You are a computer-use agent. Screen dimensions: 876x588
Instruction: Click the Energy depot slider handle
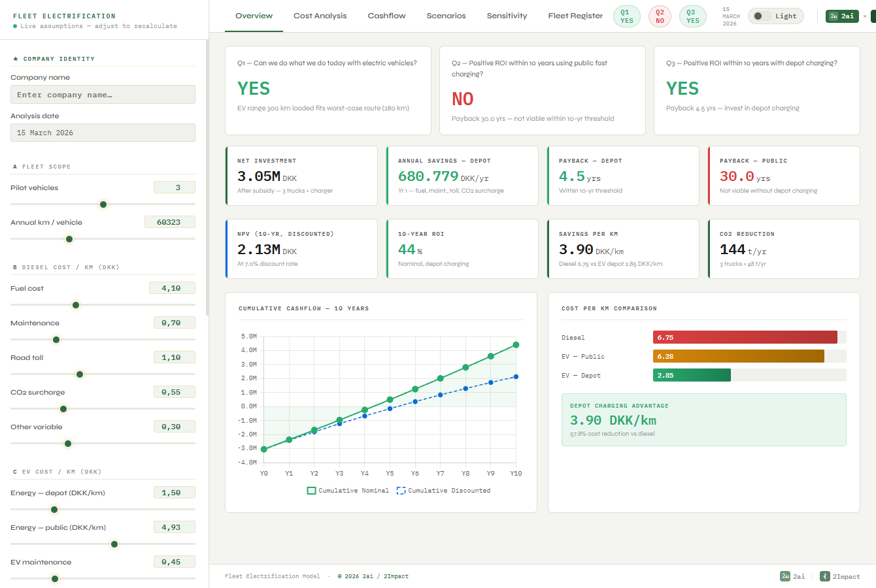[54, 510]
